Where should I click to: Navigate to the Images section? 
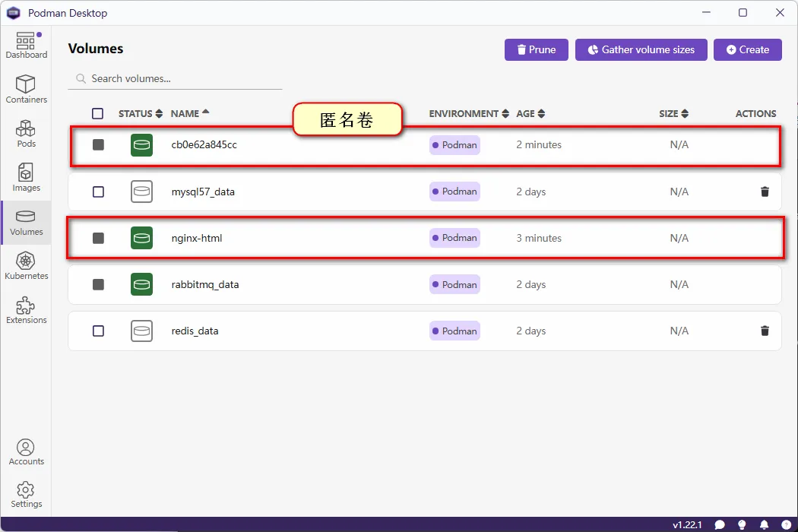point(26,178)
